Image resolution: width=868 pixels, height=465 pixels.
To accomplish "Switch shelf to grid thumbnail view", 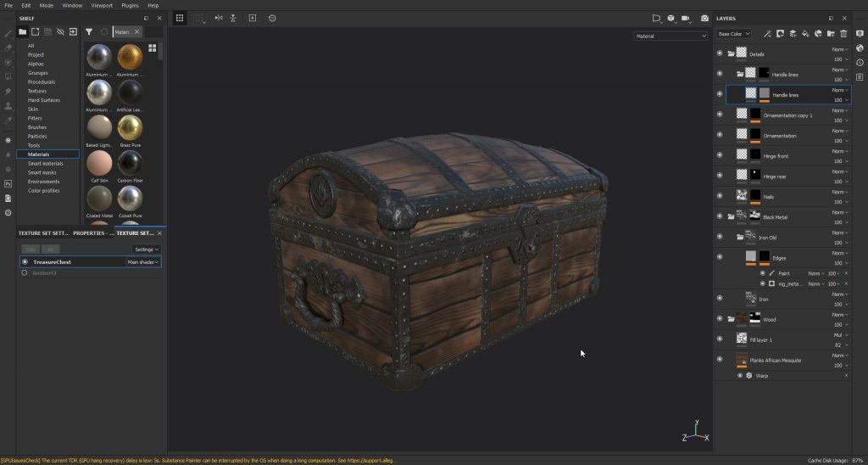I will coord(153,48).
